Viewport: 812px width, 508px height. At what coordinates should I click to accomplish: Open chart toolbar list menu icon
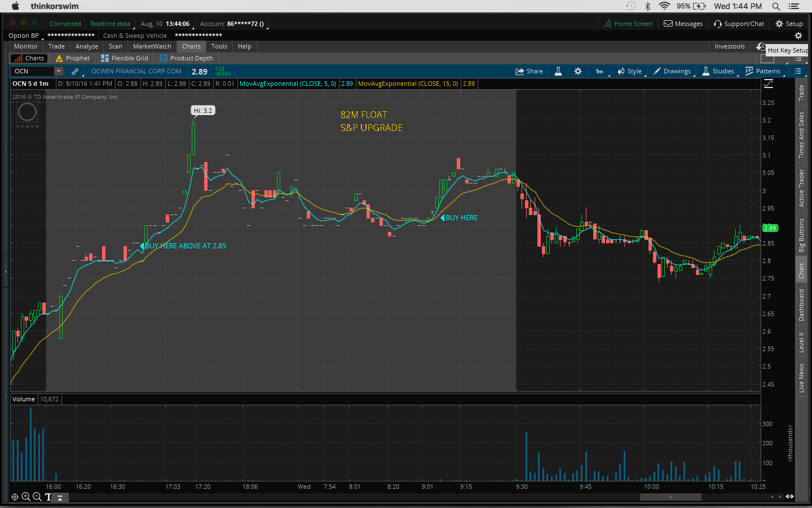(798, 71)
